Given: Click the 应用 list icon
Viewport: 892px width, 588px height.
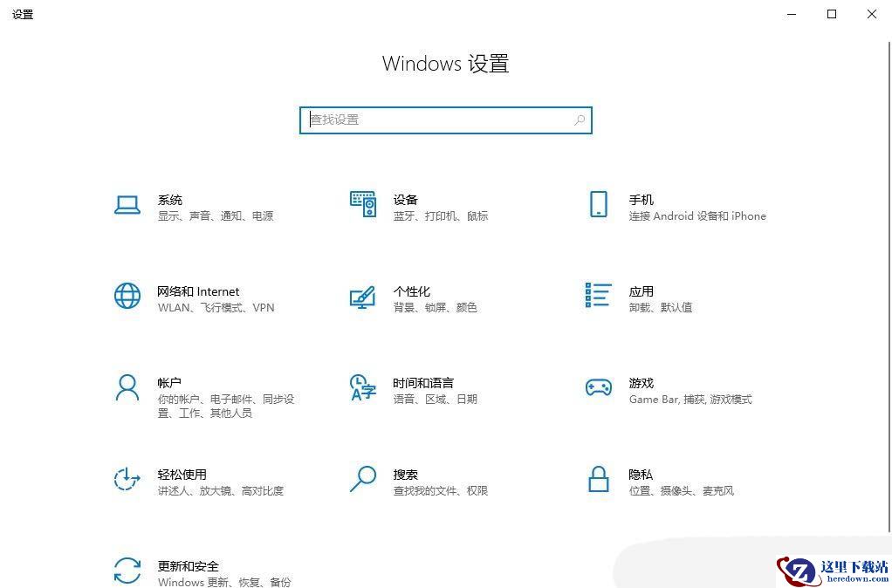Looking at the screenshot, I should 599,295.
